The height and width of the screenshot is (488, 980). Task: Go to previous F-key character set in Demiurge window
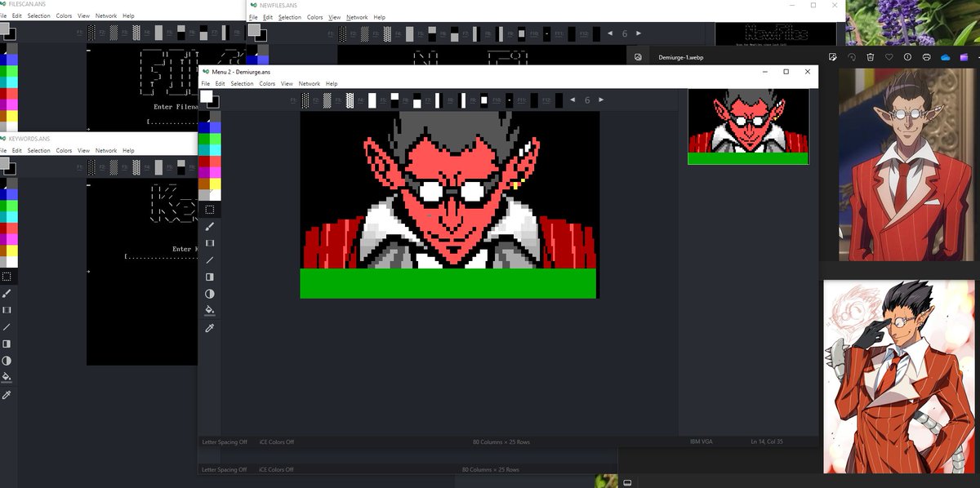572,100
